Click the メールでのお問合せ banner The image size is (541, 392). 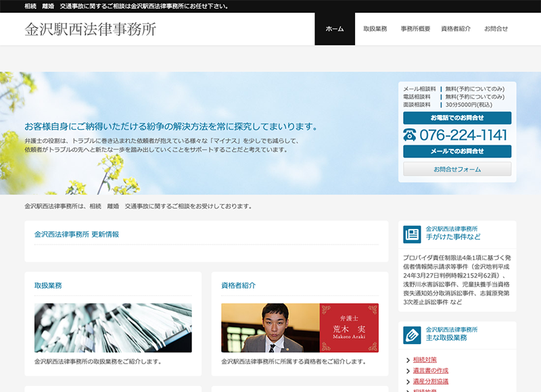pos(457,151)
